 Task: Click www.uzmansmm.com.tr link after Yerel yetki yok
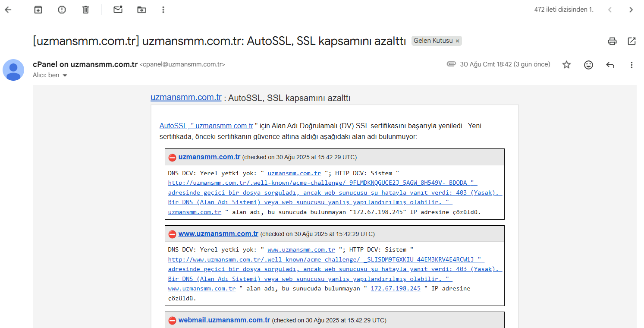301,249
